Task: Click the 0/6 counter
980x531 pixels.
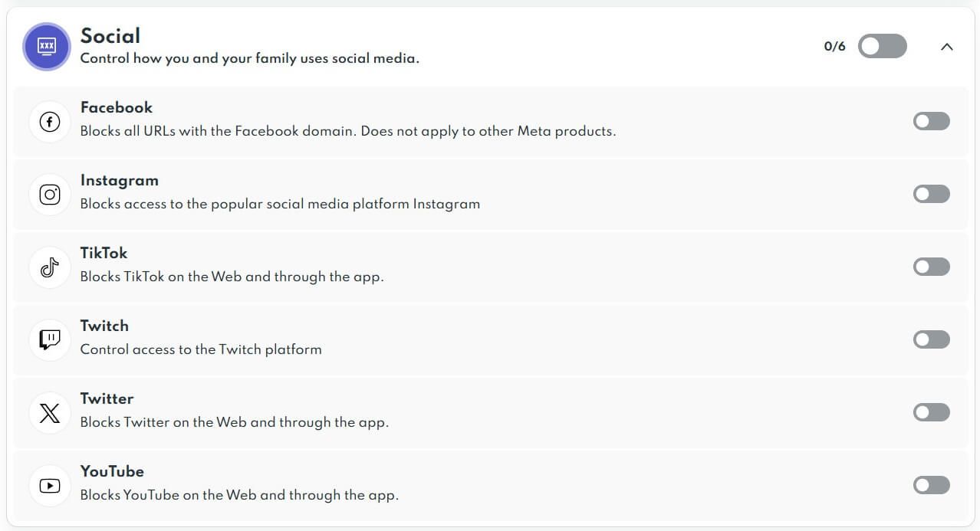Action: [x=834, y=46]
